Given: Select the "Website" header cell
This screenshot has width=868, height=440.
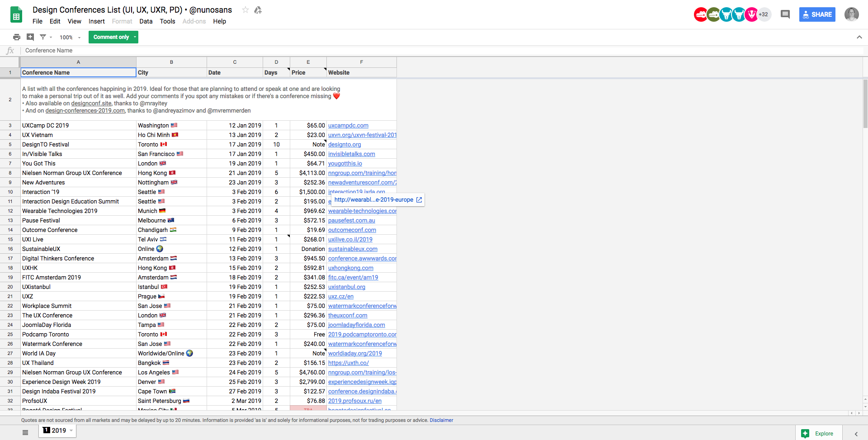Looking at the screenshot, I should pos(362,72).
